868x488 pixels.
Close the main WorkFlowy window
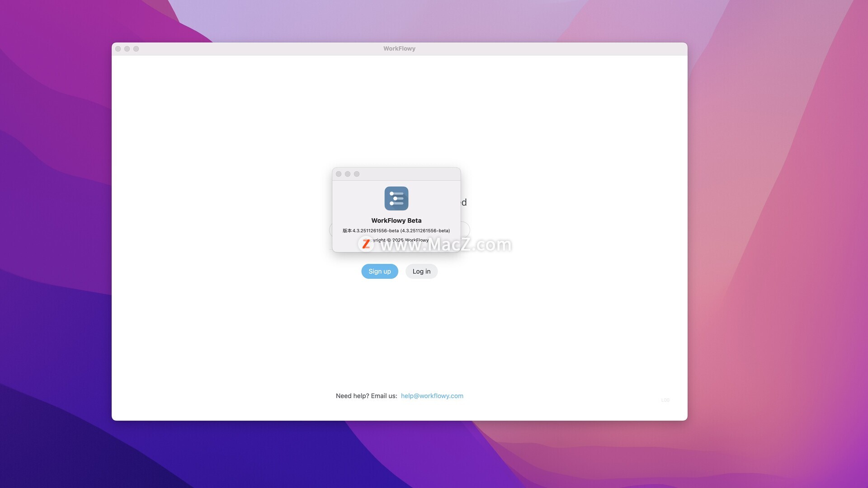[118, 49]
